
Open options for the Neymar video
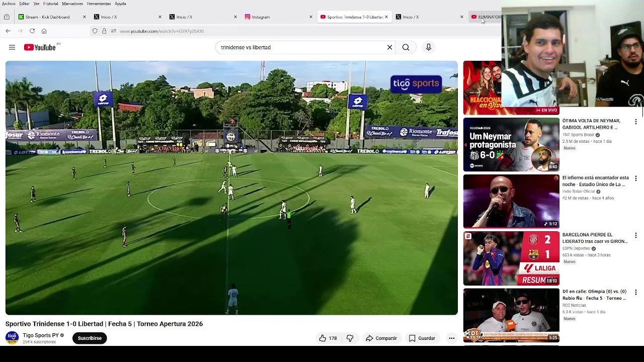[635, 122]
